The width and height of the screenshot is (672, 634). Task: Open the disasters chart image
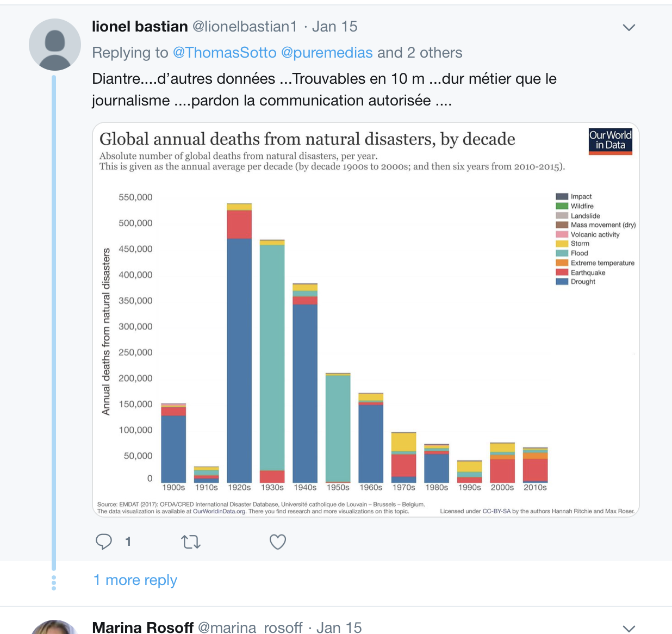(x=366, y=320)
